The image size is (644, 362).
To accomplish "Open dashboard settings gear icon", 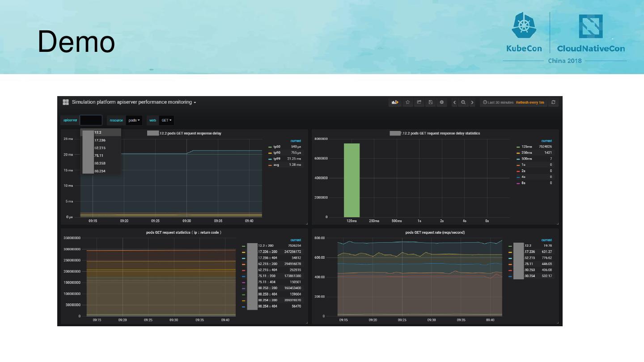I will pos(441,102).
